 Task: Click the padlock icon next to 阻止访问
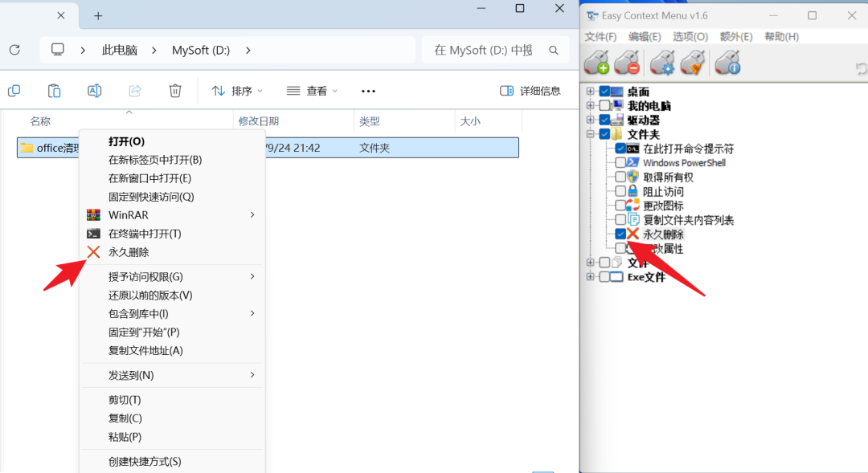coord(633,191)
